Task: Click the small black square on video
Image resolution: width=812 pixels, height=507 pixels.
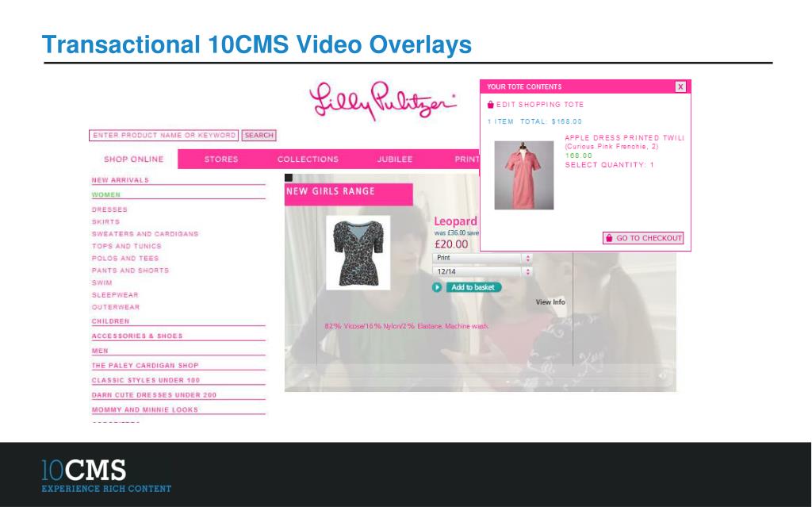Action: click(x=289, y=178)
